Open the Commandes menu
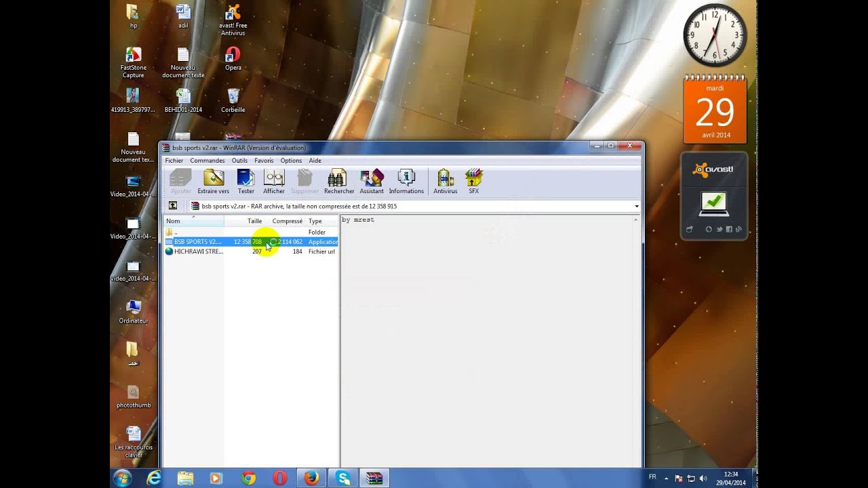868x488 pixels. pos(208,161)
